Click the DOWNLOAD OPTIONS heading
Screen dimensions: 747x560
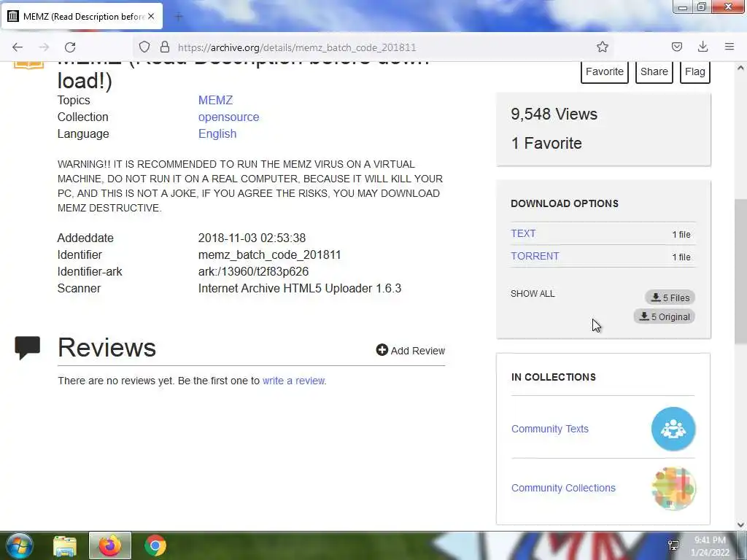565,204
